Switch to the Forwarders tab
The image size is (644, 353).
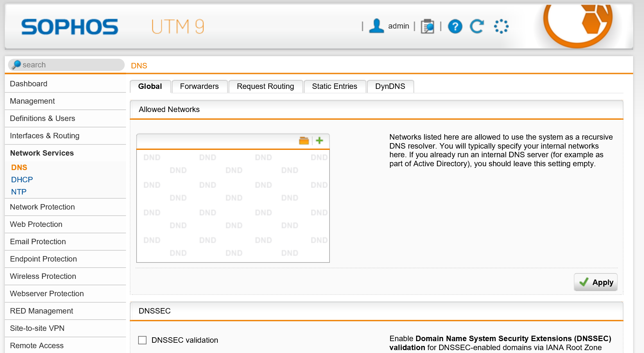point(199,86)
